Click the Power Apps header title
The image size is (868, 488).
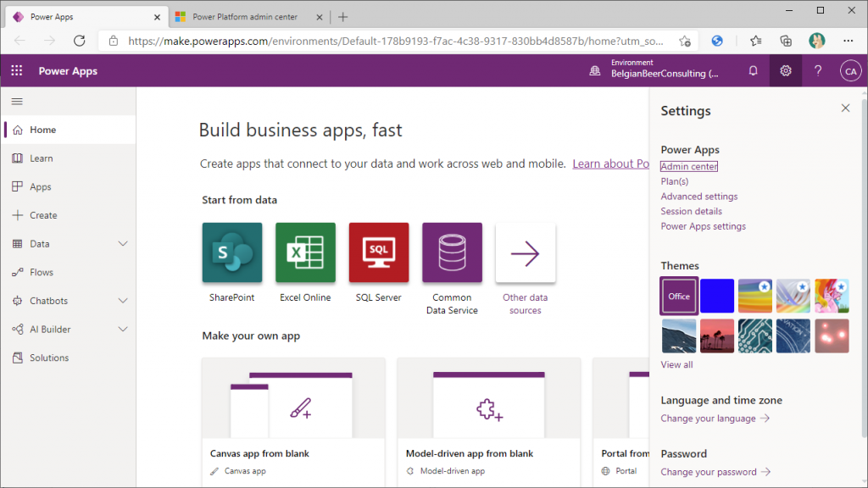[x=68, y=71]
